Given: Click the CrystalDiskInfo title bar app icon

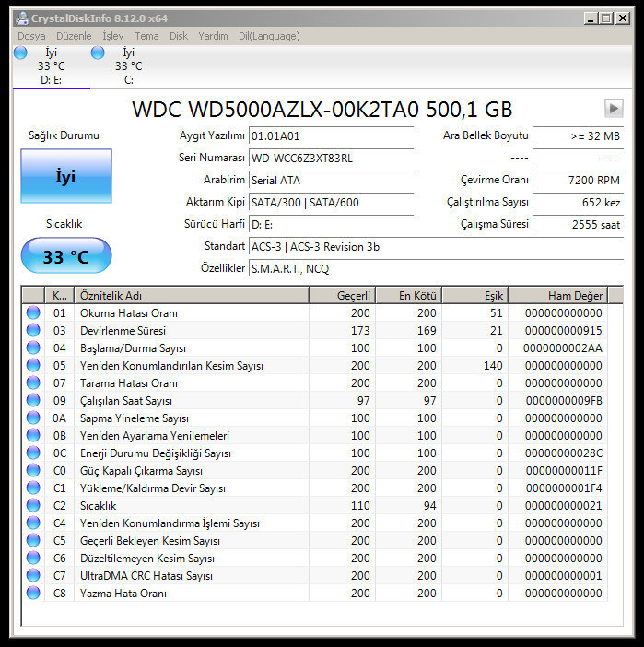Looking at the screenshot, I should coord(21,18).
